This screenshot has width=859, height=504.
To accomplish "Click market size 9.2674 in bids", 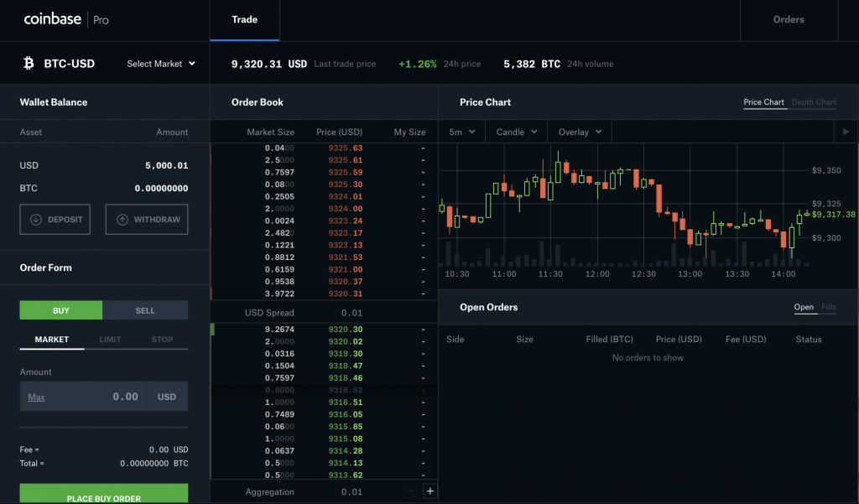I will (x=279, y=330).
